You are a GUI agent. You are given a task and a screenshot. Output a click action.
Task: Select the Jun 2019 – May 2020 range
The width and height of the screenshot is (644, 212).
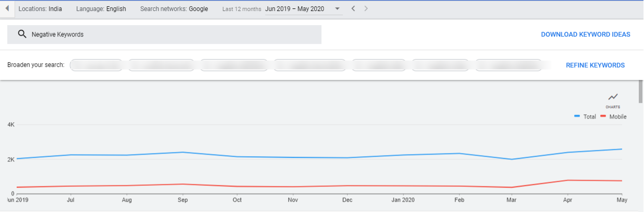click(x=295, y=9)
